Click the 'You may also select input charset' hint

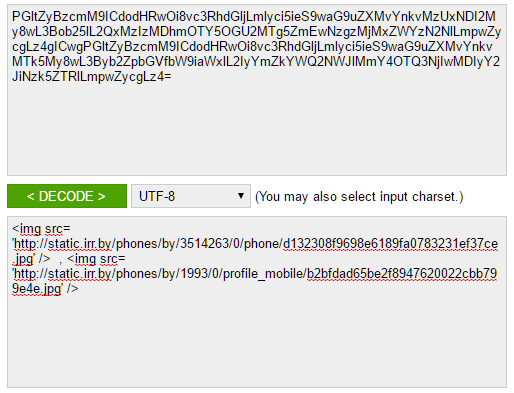(x=359, y=196)
